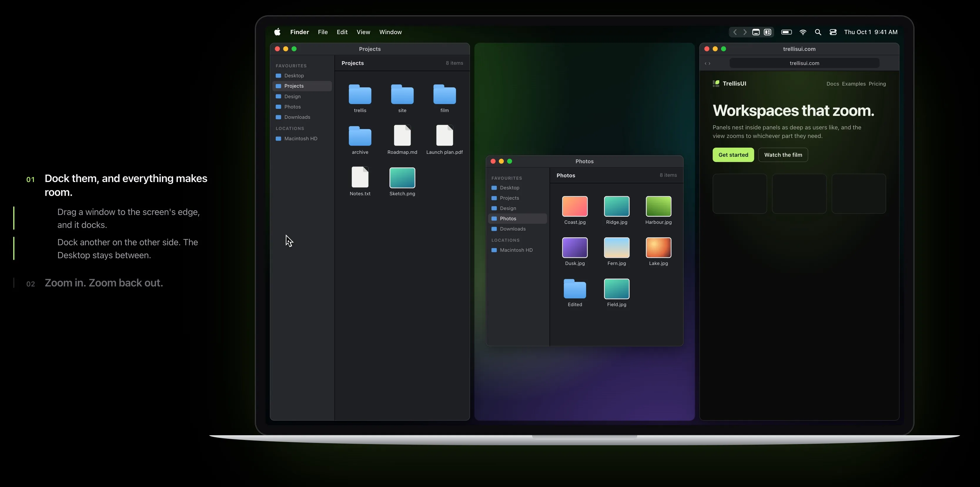The height and width of the screenshot is (487, 980).
Task: Select Macintosh HD in Photos window sidebar
Action: pyautogui.click(x=517, y=250)
